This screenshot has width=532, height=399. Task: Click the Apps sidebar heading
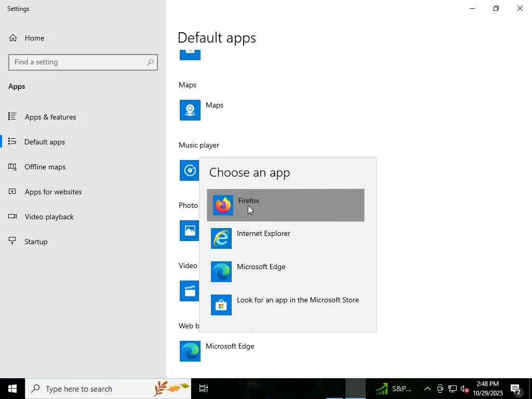pyautogui.click(x=17, y=87)
